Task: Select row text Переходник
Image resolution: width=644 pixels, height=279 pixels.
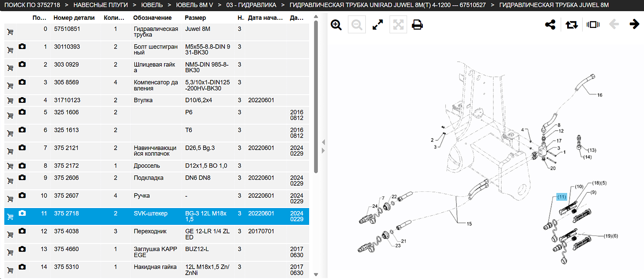Action: (150, 231)
